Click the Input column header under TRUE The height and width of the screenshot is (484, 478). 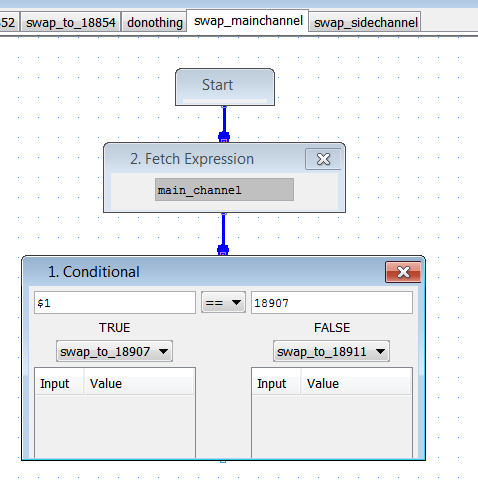59,383
